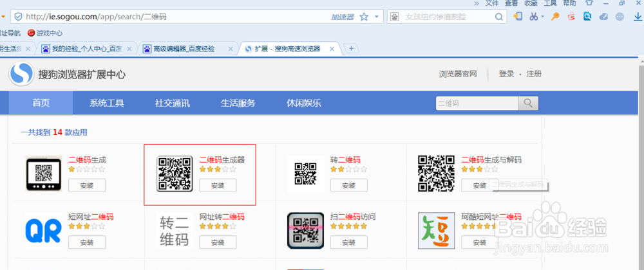Click the extension center search magnifier button
The width and height of the screenshot is (644, 270).
[528, 104]
